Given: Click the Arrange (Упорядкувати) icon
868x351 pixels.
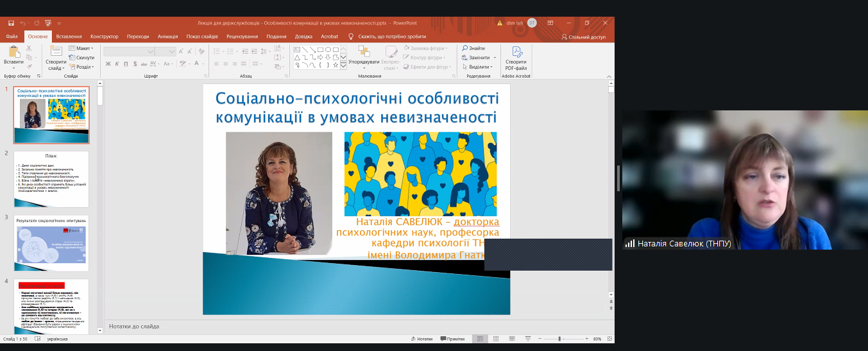Looking at the screenshot, I should (364, 55).
